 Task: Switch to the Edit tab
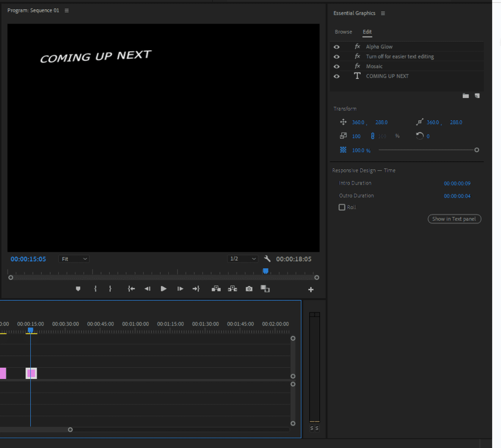click(x=367, y=32)
